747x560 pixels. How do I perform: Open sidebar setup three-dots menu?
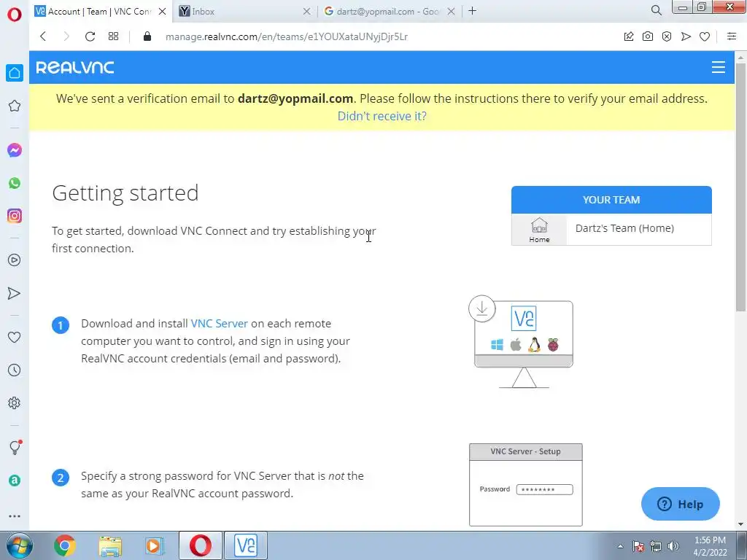coord(15,516)
